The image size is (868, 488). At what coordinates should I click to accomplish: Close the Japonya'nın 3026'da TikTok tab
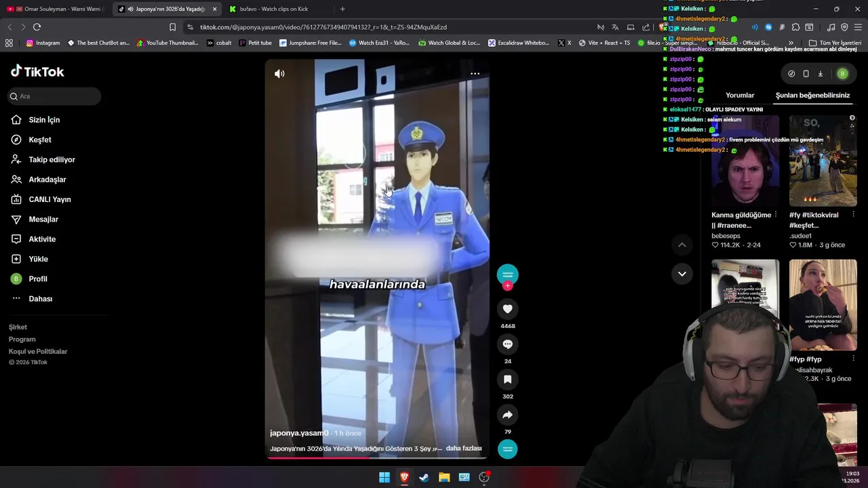click(x=214, y=9)
